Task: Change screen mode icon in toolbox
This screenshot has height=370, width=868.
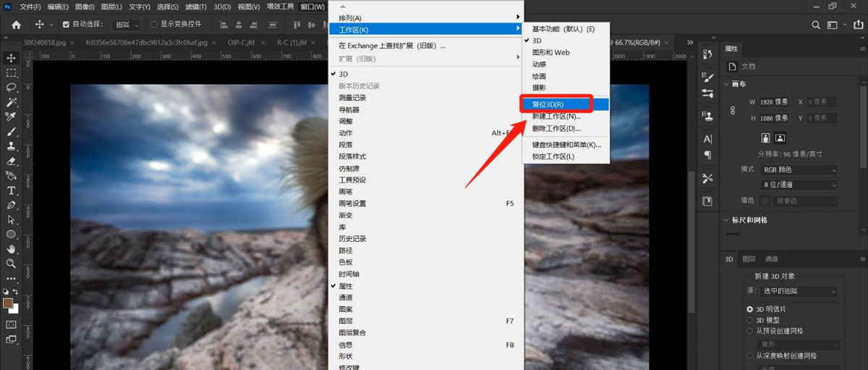Action: pyautogui.click(x=11, y=339)
